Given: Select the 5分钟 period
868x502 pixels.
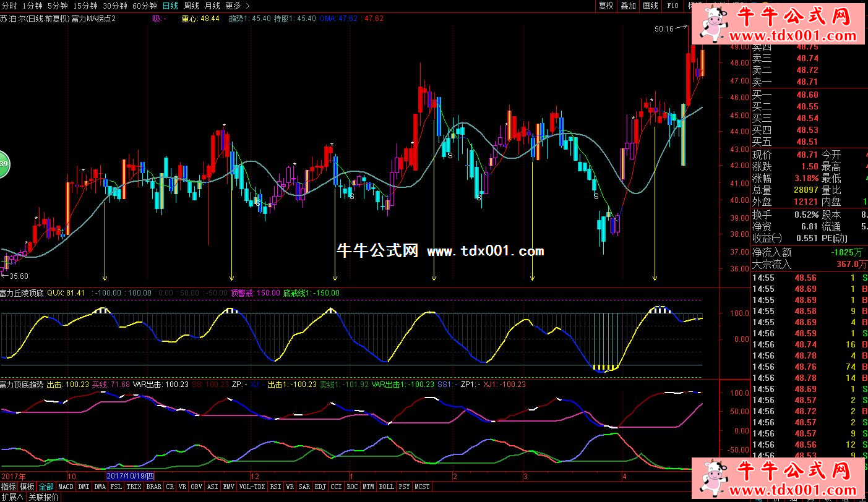Looking at the screenshot, I should [57, 6].
